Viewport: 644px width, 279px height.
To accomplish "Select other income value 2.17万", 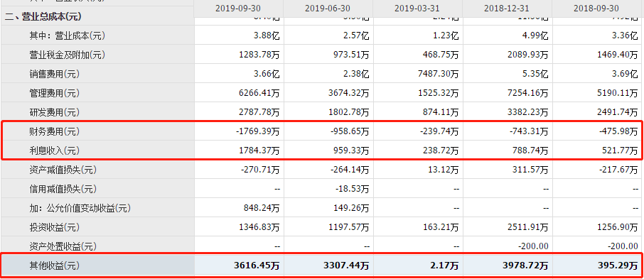I will pos(444,266).
